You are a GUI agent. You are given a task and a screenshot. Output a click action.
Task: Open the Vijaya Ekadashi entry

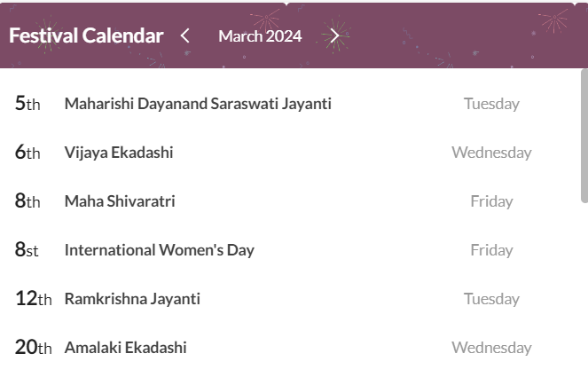click(x=119, y=153)
